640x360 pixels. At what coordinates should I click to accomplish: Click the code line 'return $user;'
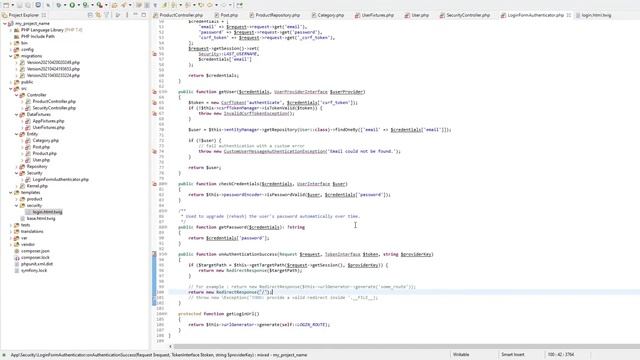[x=204, y=168]
